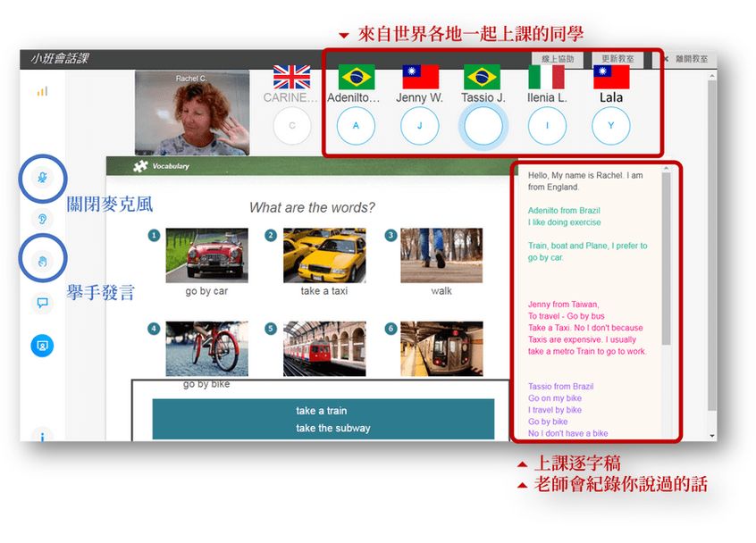The width and height of the screenshot is (756, 543).
Task: Click the ear listening icon in sidebar
Action: pos(42,219)
